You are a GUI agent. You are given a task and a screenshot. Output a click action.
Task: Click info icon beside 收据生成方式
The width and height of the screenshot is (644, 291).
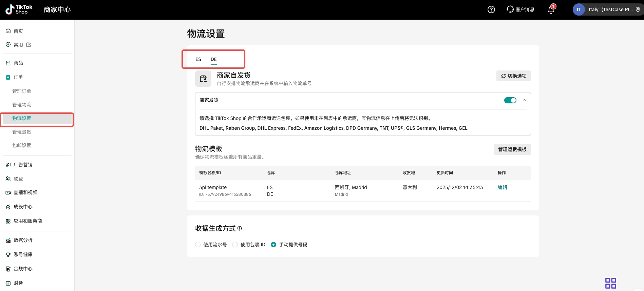tap(240, 228)
